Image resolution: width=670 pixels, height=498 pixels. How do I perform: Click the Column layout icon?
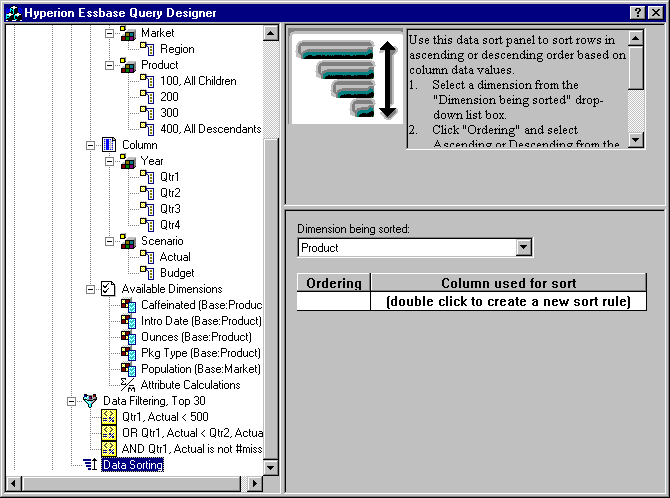pyautogui.click(x=109, y=145)
